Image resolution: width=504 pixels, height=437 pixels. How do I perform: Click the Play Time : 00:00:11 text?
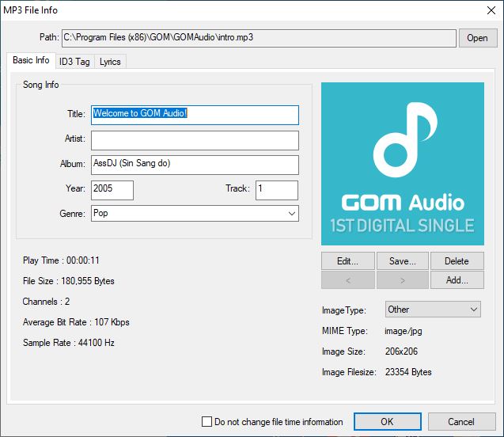(61, 260)
